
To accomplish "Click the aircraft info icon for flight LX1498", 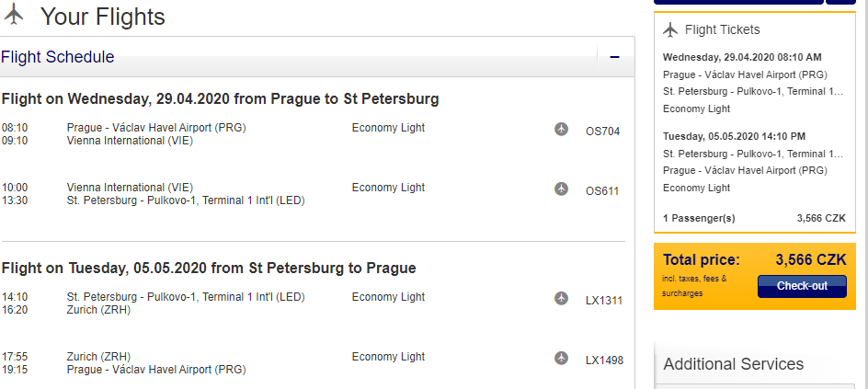I will (x=561, y=358).
